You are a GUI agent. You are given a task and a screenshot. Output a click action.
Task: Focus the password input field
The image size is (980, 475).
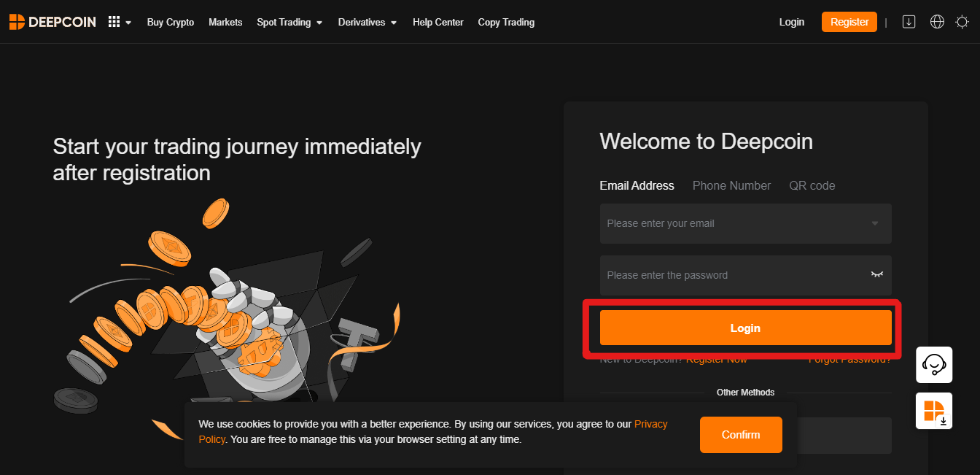(x=745, y=275)
